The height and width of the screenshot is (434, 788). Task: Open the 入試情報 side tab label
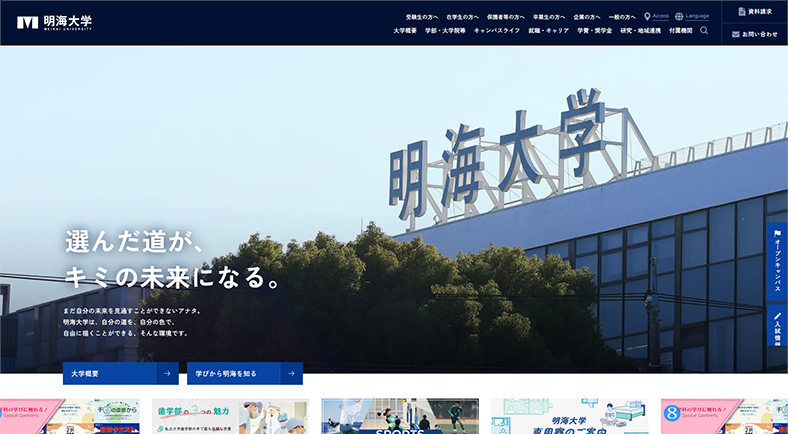pyautogui.click(x=777, y=334)
